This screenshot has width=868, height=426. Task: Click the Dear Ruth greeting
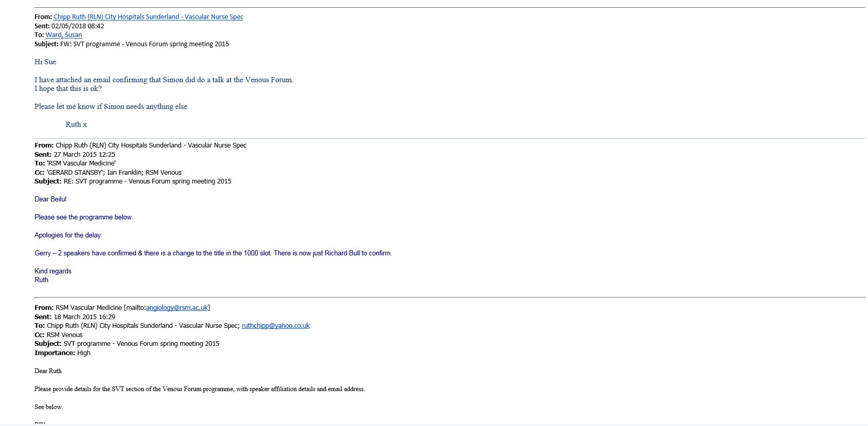48,371
